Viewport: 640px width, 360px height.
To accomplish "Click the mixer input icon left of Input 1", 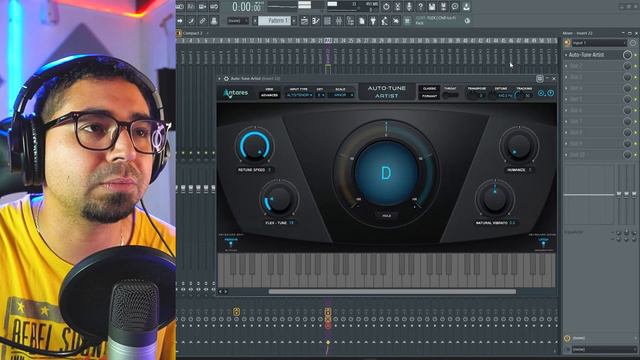I will coord(567,42).
